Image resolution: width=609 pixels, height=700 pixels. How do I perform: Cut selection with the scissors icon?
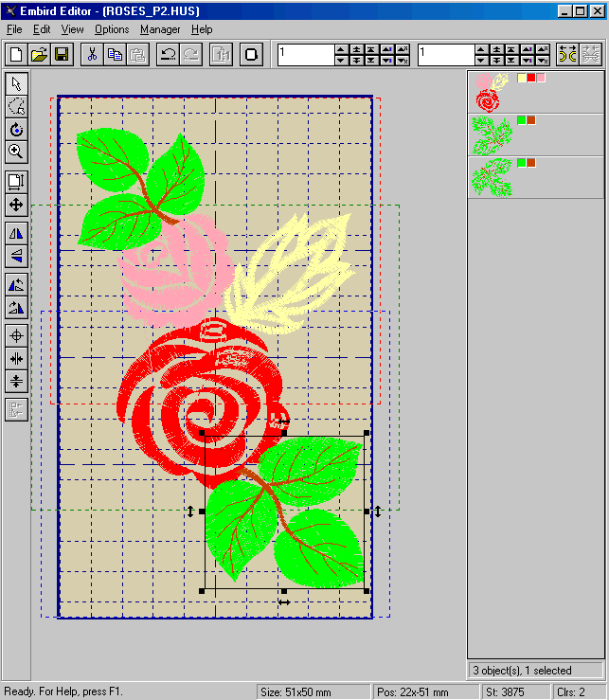[x=92, y=54]
